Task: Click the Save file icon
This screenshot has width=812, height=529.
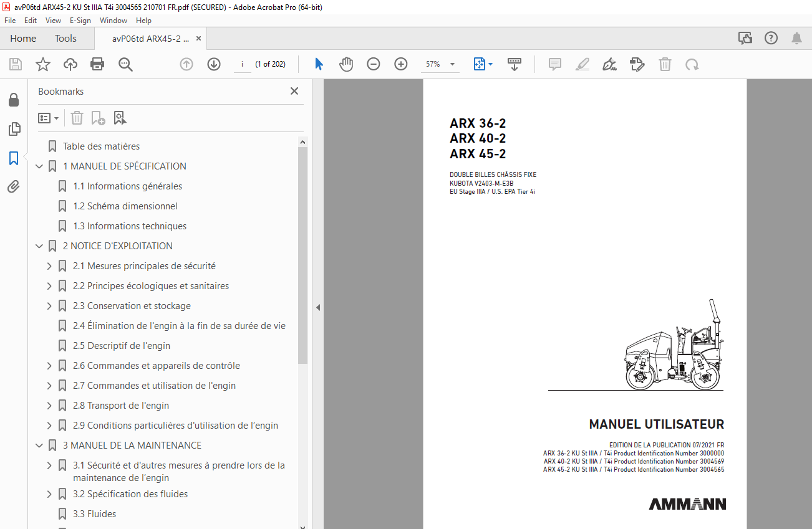Action: point(16,64)
